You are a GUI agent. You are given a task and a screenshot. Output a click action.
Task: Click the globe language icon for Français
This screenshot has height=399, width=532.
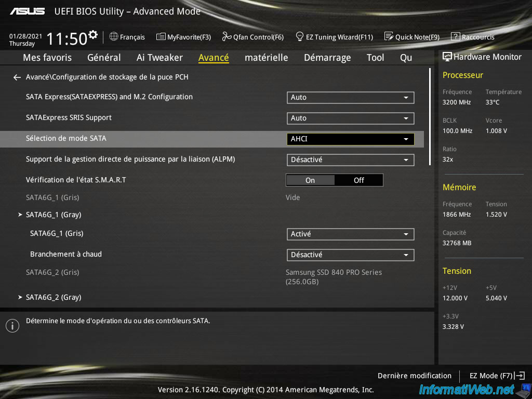[114, 37]
